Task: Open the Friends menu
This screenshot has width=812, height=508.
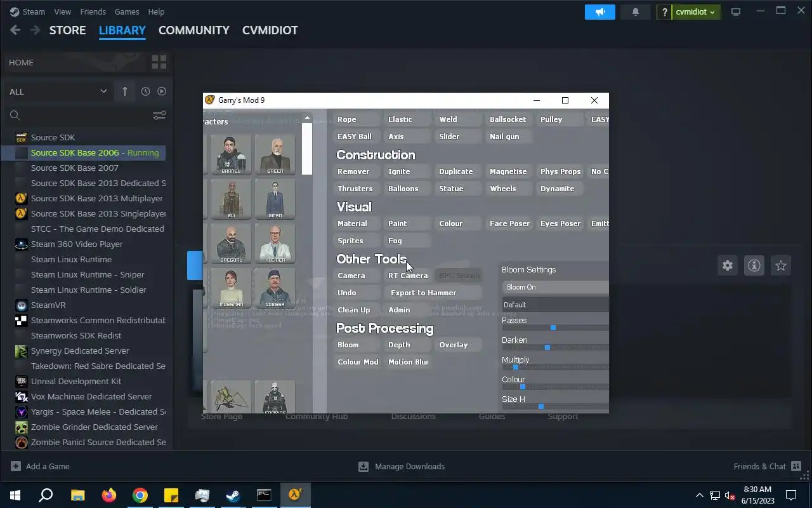Action: pyautogui.click(x=93, y=11)
